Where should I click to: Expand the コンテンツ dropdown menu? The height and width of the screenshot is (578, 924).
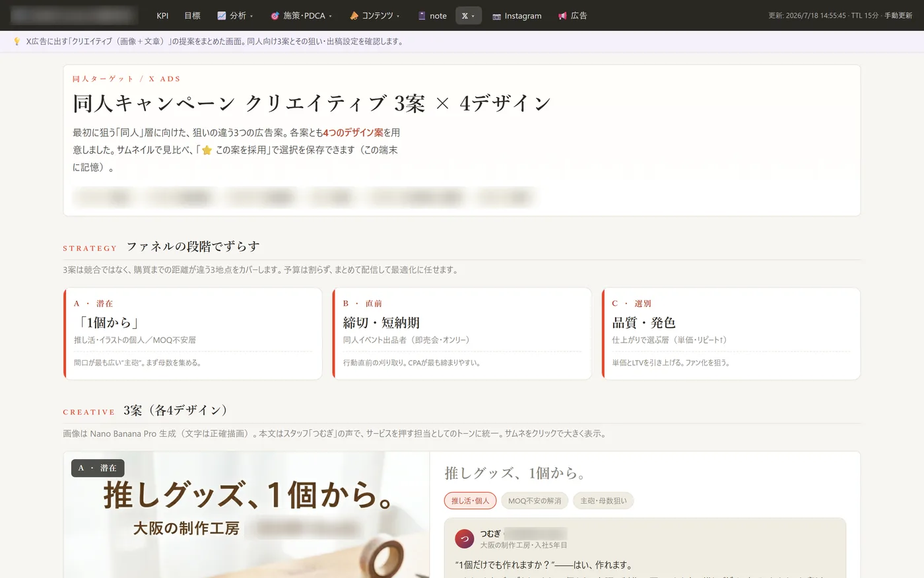point(375,16)
